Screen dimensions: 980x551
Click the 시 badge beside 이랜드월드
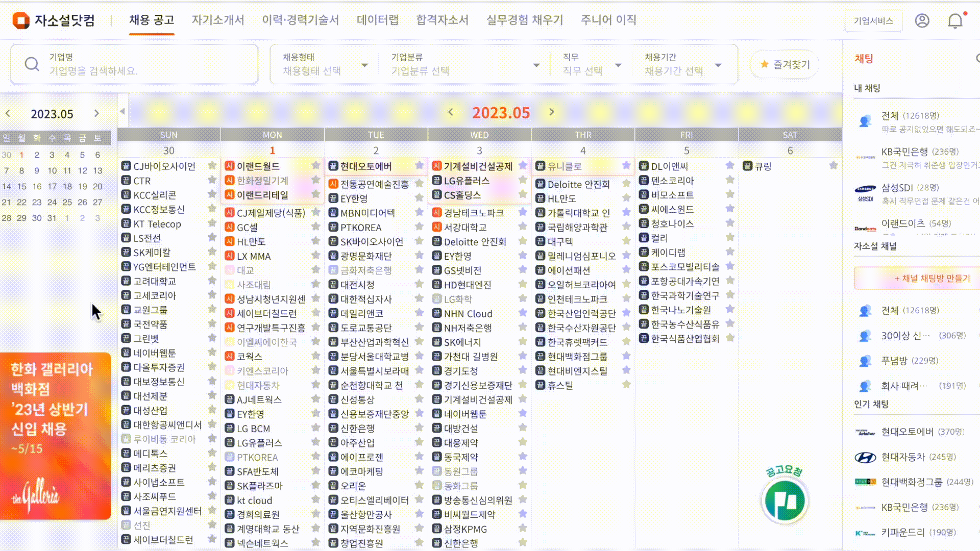click(x=230, y=166)
